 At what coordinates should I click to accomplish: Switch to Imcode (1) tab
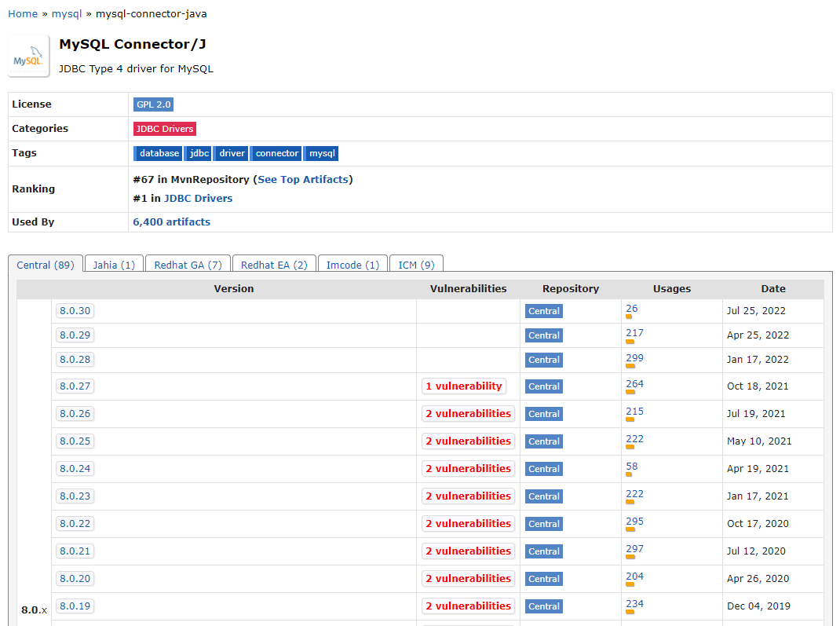(353, 265)
